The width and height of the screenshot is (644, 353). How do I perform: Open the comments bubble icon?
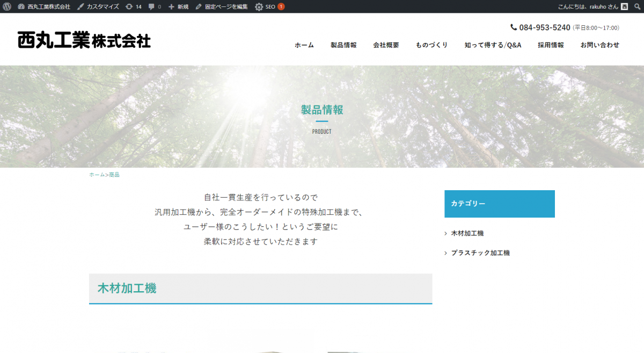click(x=152, y=6)
